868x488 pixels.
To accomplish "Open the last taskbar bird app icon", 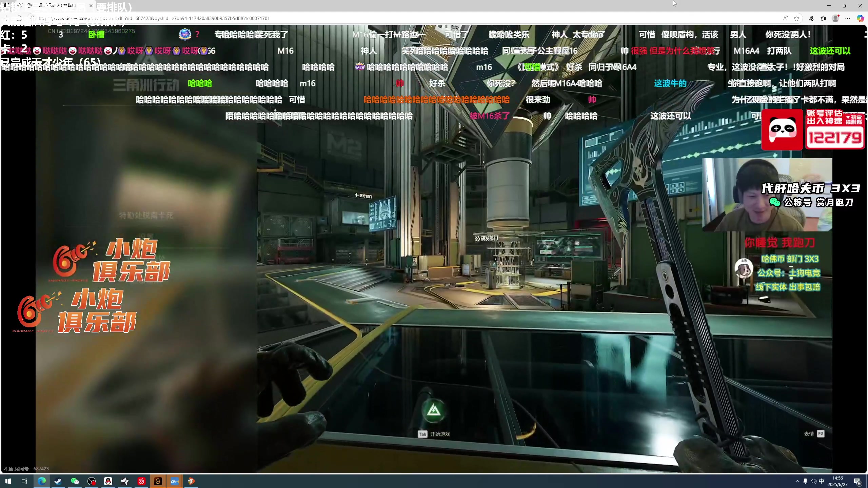I will click(x=191, y=481).
